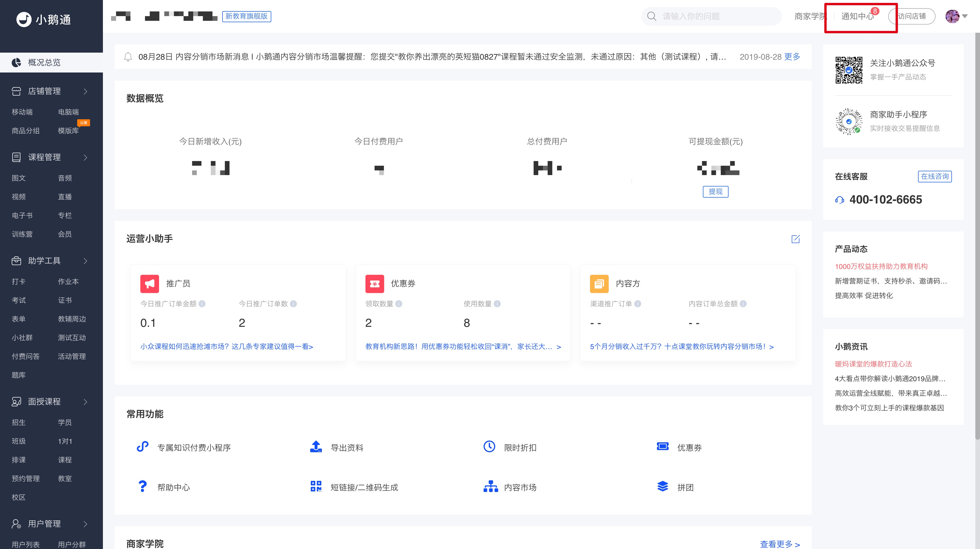
Task: Click the search magnifier icon
Action: pyautogui.click(x=651, y=16)
